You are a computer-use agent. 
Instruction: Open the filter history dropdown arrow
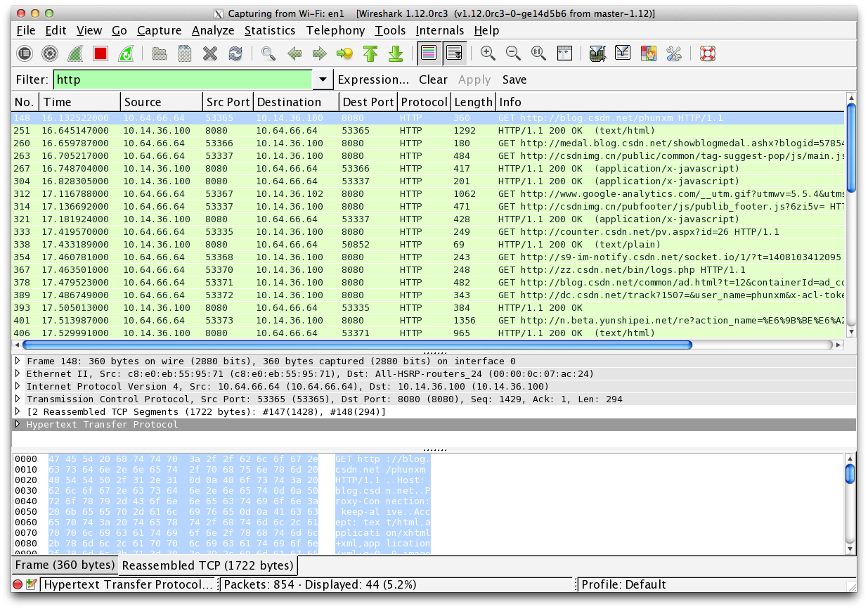click(323, 79)
